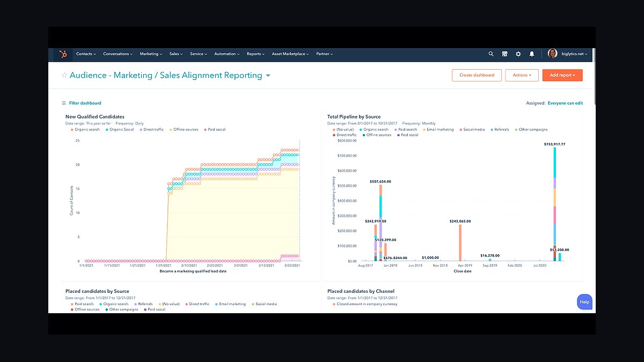
Task: Hide Paid social series in New Qualified Candidates
Action: pyautogui.click(x=215, y=129)
